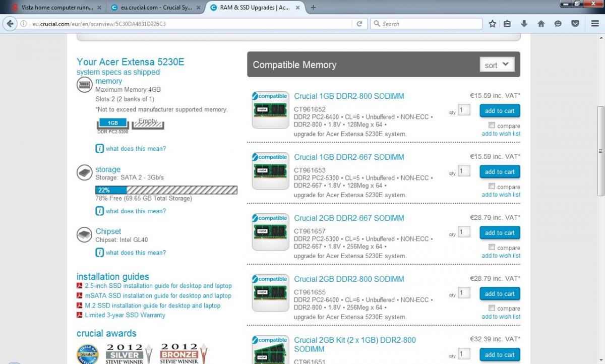
Task: Click the storage drive icon
Action: [x=85, y=173]
